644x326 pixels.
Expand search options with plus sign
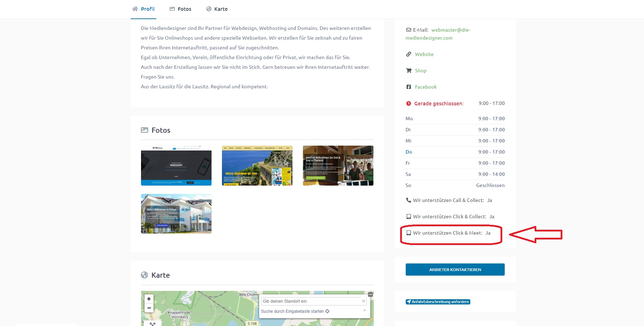click(x=364, y=310)
